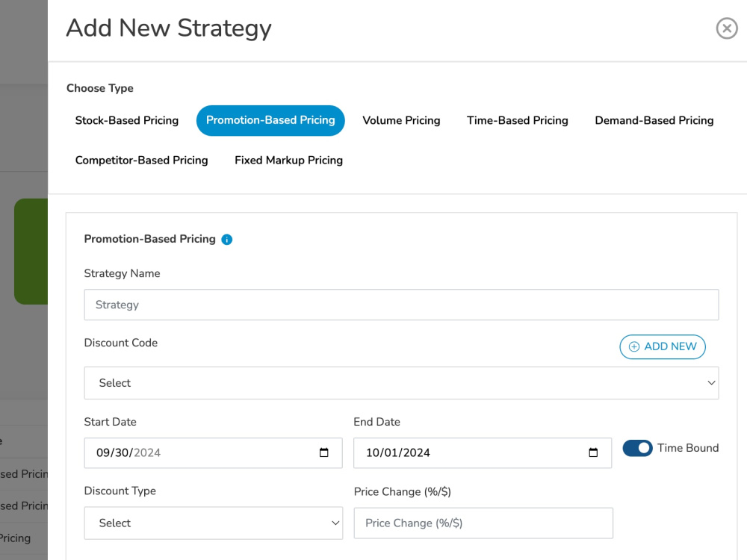This screenshot has width=747, height=560.
Task: Select Stock-Based Pricing type
Action: click(127, 120)
